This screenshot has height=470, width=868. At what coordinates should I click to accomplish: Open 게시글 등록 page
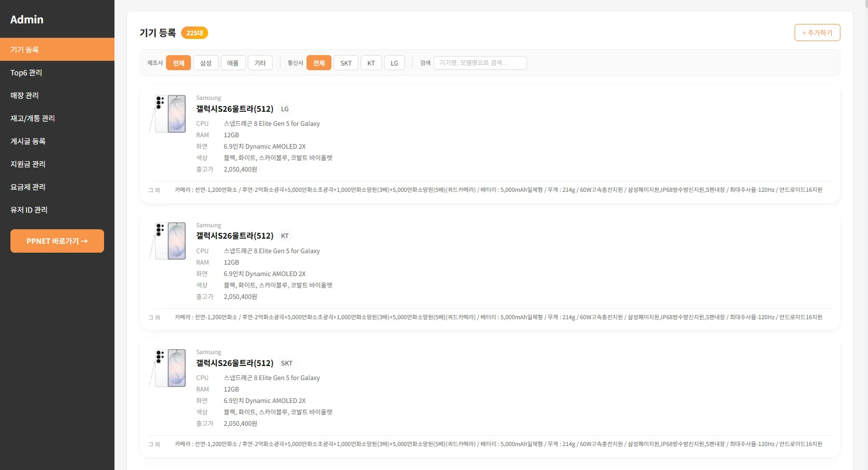pos(57,141)
